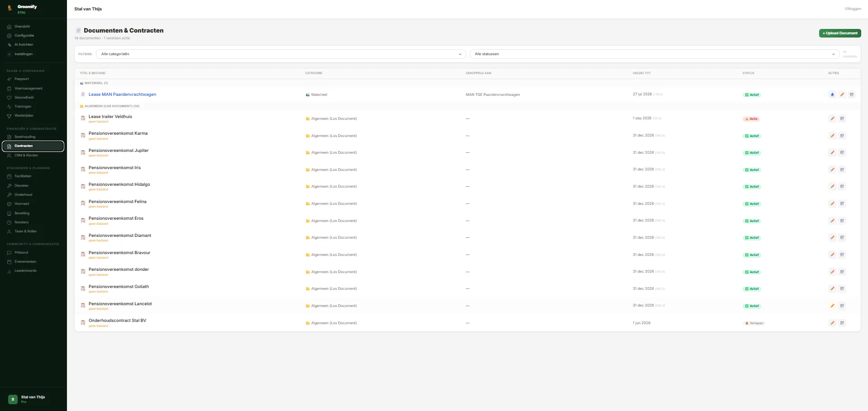The width and height of the screenshot is (868, 411).
Task: Open Roosters in the sidebar
Action: [33, 222]
